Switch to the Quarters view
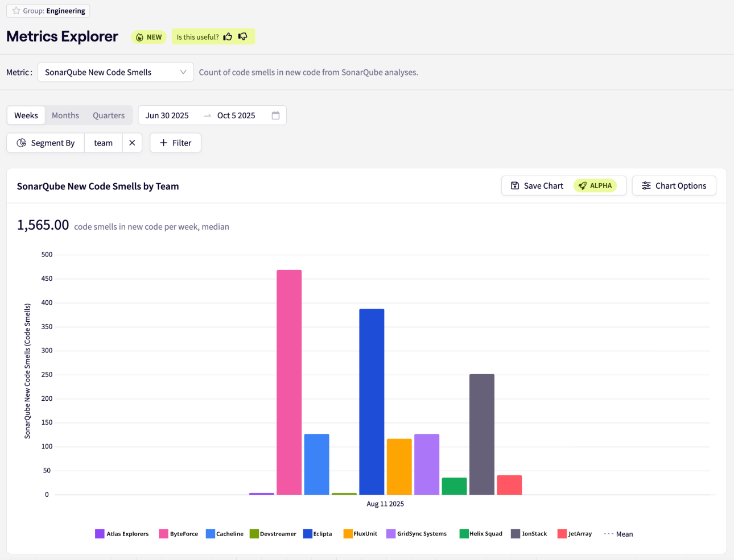 click(x=109, y=115)
